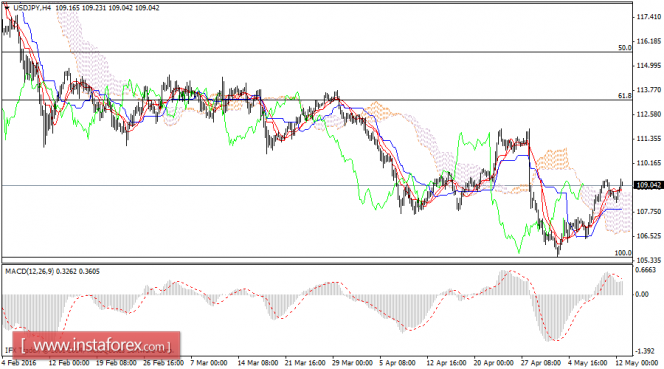Select the 61.8 Fibonacci level label

625,96
